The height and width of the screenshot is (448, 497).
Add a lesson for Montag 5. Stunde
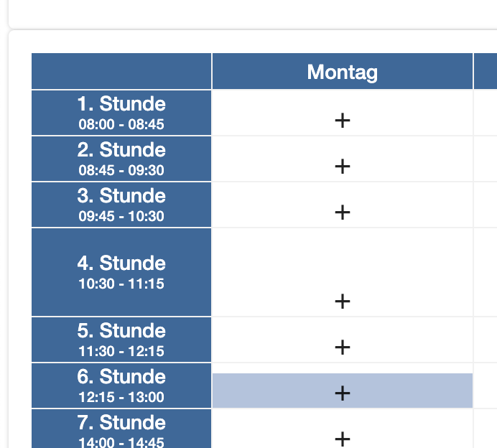click(x=343, y=347)
